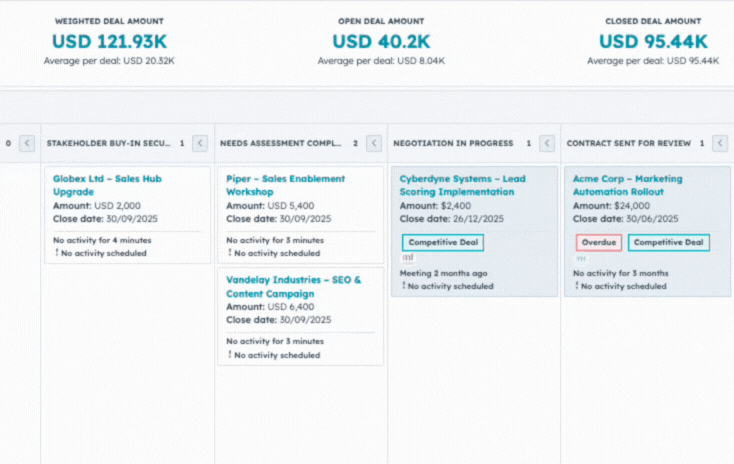Click warning icon on Globex no activity scheduled
The width and height of the screenshot is (734, 464).
tap(57, 253)
